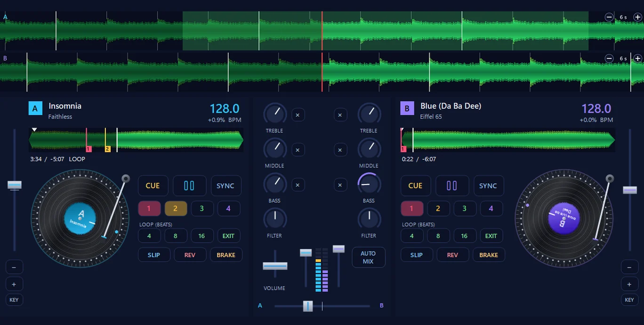Click the AUTO MIX button
This screenshot has width=644, height=325.
368,257
